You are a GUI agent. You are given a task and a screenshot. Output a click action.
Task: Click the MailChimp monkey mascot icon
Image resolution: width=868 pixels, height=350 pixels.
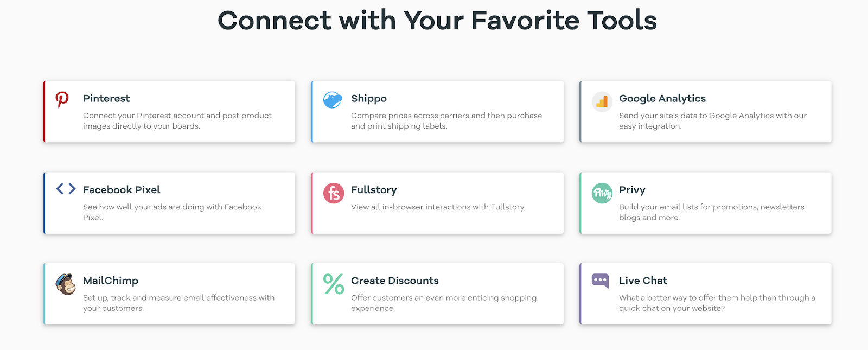[x=65, y=284]
